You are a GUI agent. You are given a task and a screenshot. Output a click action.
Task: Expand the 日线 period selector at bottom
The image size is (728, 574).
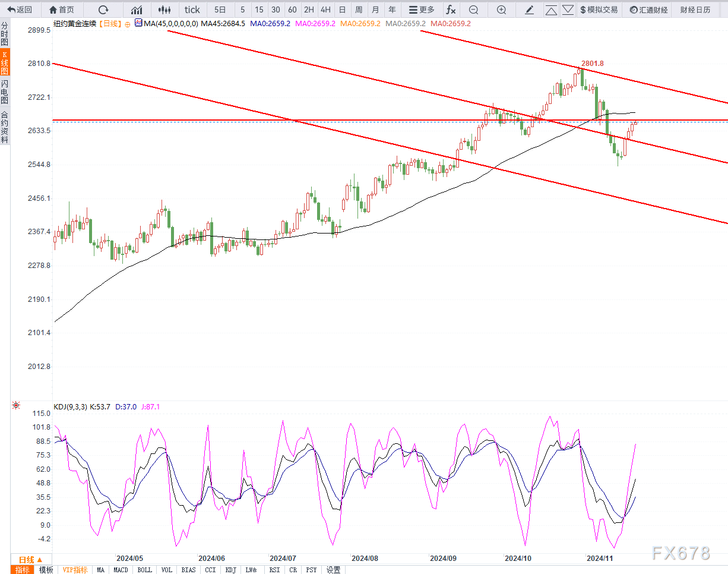(31, 559)
